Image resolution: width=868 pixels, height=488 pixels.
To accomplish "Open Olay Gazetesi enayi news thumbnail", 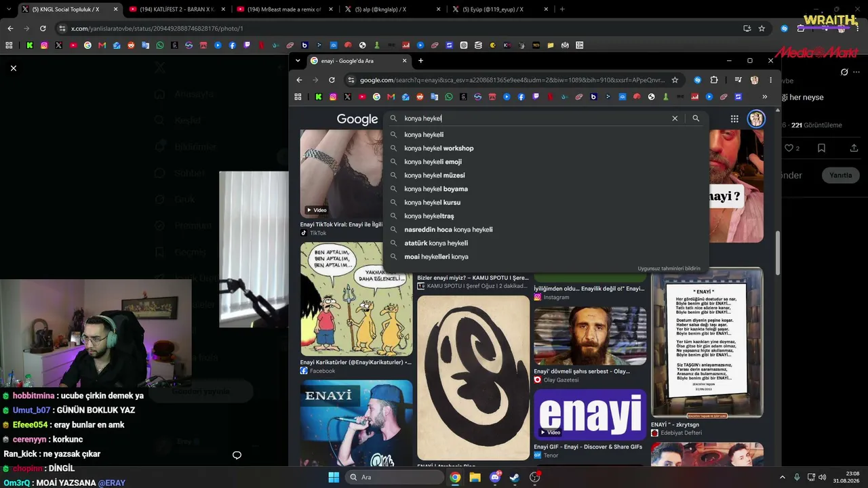I will point(590,335).
